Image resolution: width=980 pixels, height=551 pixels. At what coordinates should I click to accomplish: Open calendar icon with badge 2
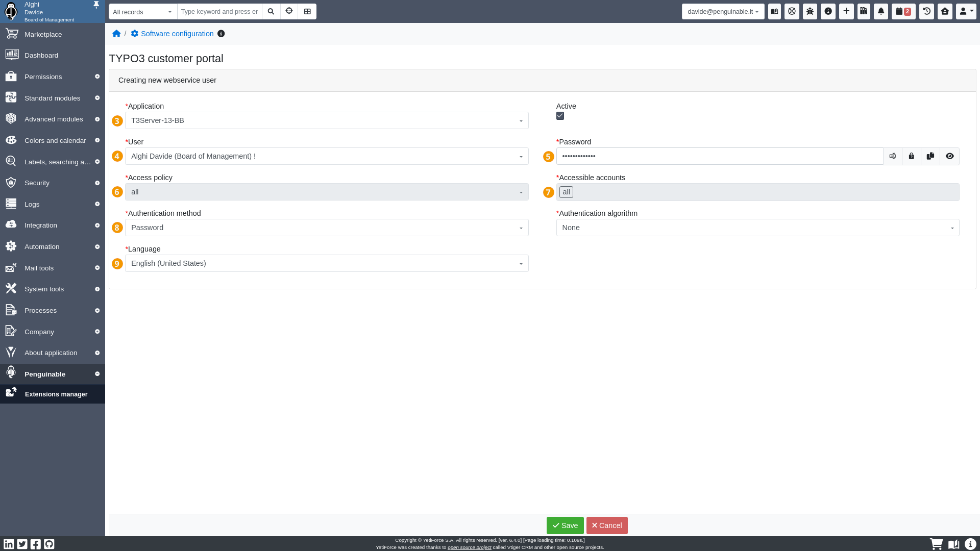pyautogui.click(x=903, y=11)
